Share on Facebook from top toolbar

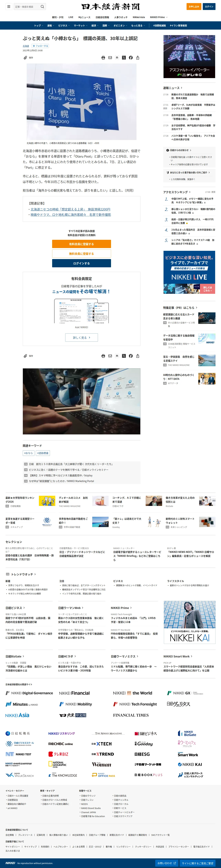(x=131, y=58)
